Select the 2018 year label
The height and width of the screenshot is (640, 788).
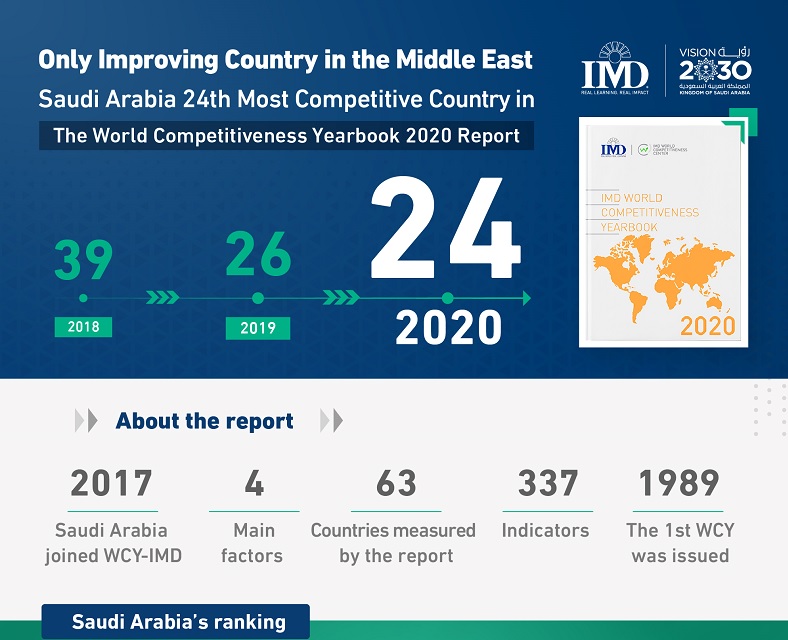[83, 327]
